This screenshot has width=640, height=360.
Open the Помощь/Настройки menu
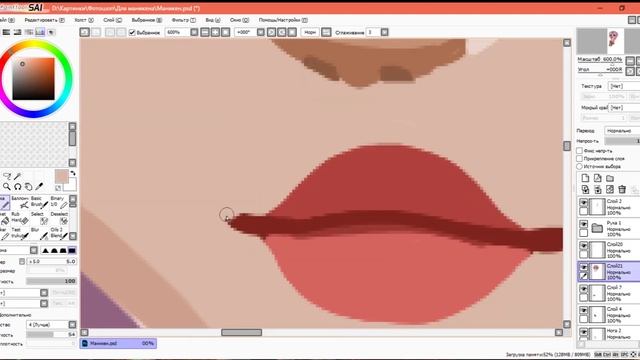pyautogui.click(x=283, y=20)
